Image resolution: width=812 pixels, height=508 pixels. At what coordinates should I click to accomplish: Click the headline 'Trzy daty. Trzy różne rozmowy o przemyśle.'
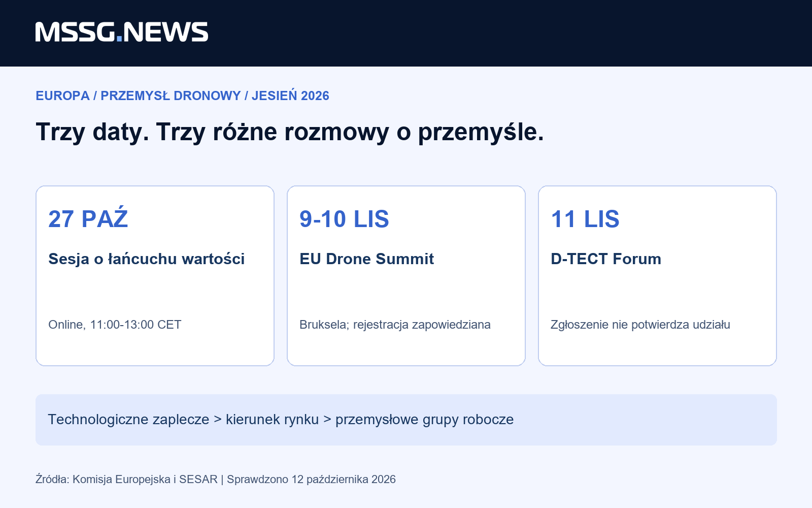coord(290,132)
